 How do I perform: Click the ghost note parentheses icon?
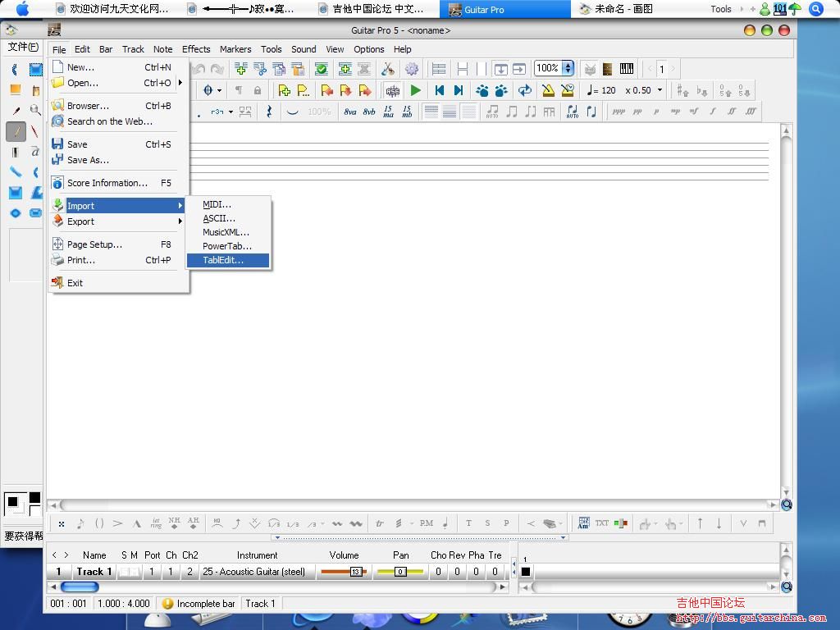[x=99, y=523]
